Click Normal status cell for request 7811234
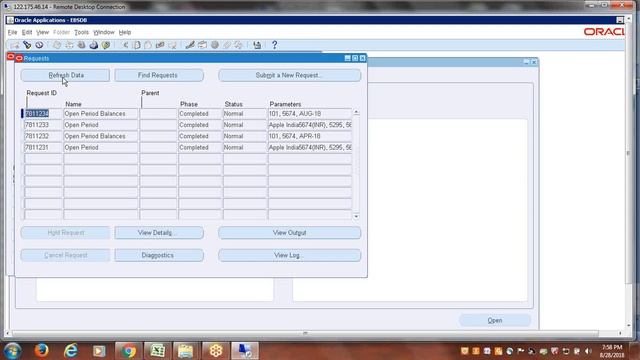Image resolution: width=640 pixels, height=360 pixels. 245,113
